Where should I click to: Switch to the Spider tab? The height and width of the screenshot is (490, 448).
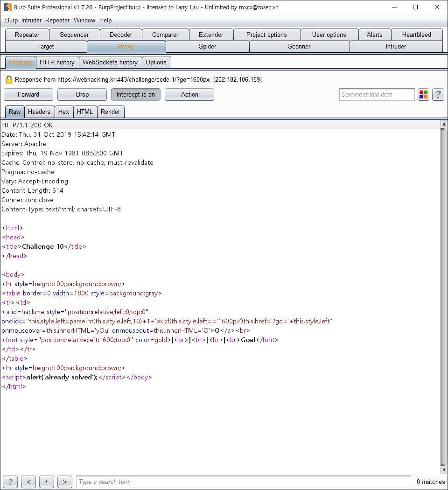[x=208, y=47]
